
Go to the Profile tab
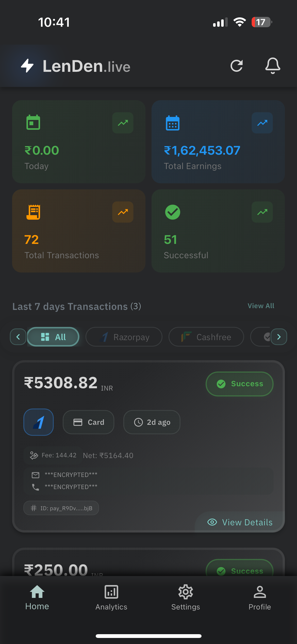[x=260, y=598]
